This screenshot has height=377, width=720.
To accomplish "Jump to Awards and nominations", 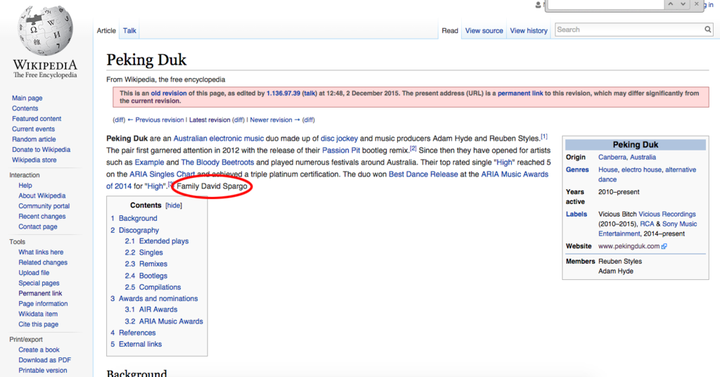I will point(158,298).
